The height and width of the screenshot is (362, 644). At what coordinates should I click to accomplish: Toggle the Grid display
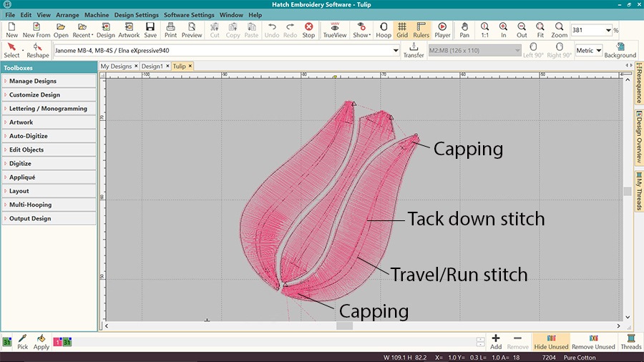tap(402, 29)
